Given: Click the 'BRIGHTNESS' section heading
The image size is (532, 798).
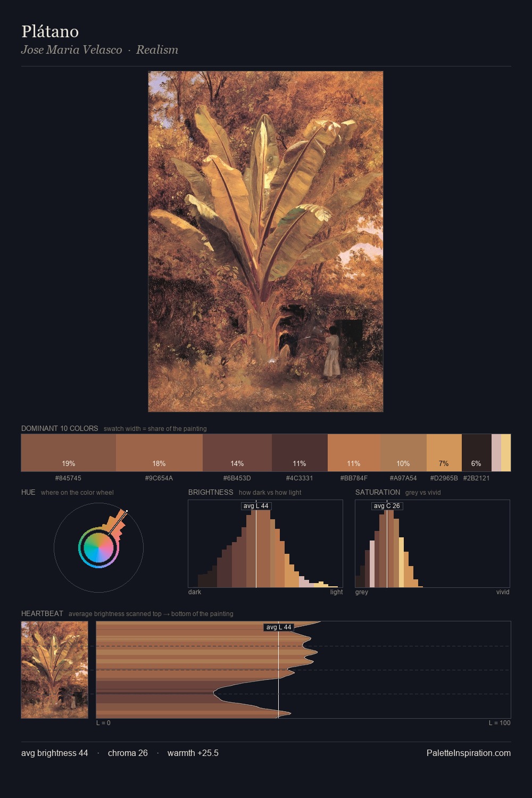Looking at the screenshot, I should [x=211, y=492].
